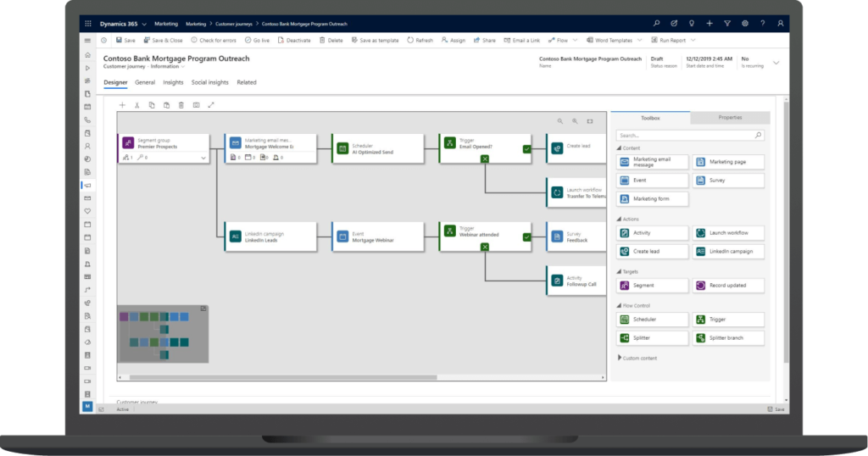Open the Word Templates dropdown arrow
The image size is (868, 456).
(x=640, y=41)
